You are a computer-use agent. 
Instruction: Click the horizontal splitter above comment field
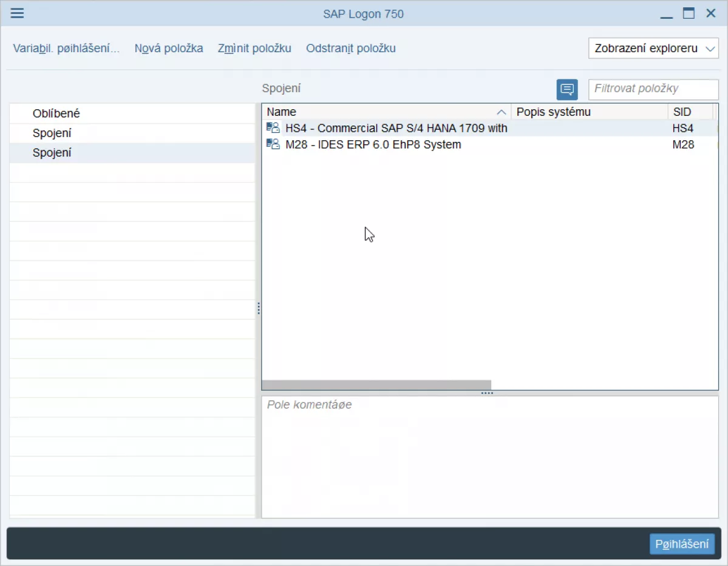pyautogui.click(x=487, y=393)
